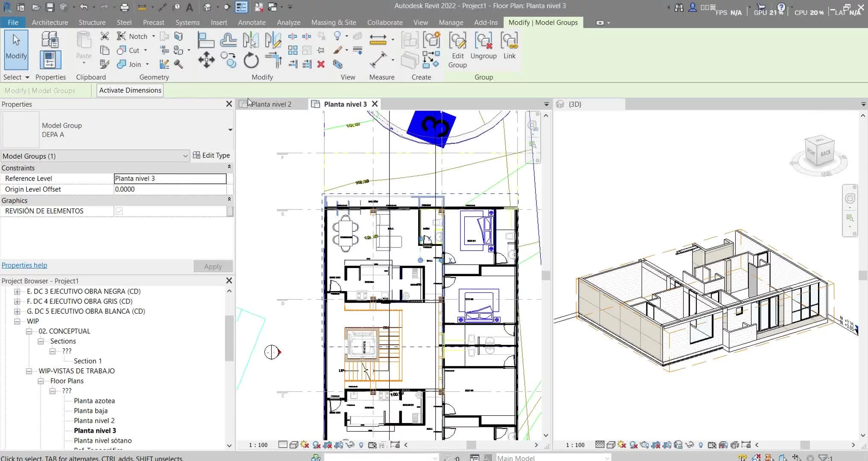Image resolution: width=868 pixels, height=461 pixels.
Task: Click the Cut to Clipboard scissors icon
Action: [105, 36]
